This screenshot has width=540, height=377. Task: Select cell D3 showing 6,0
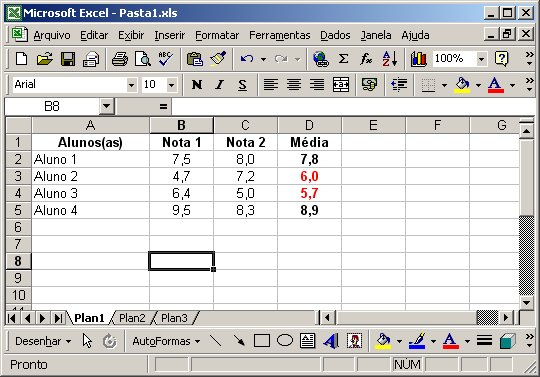309,176
